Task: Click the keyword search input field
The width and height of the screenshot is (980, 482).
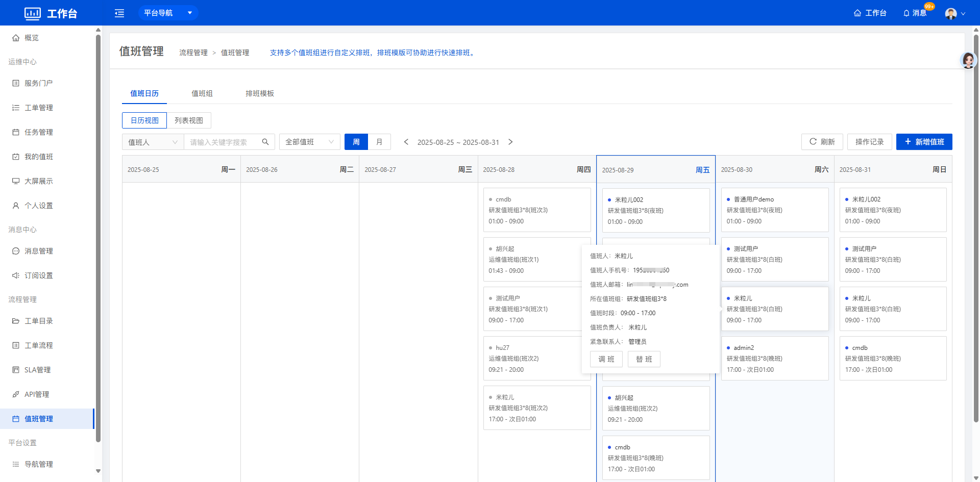Action: 223,142
